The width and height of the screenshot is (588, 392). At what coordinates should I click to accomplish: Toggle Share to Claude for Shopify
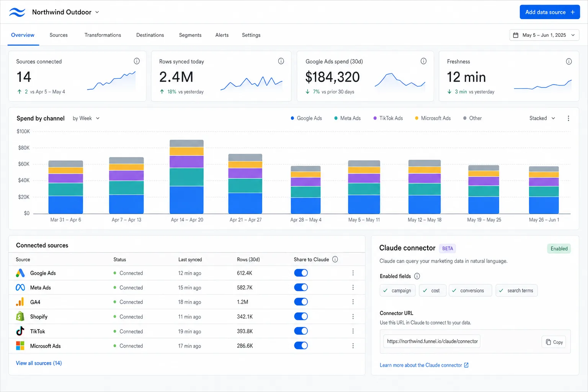(301, 317)
